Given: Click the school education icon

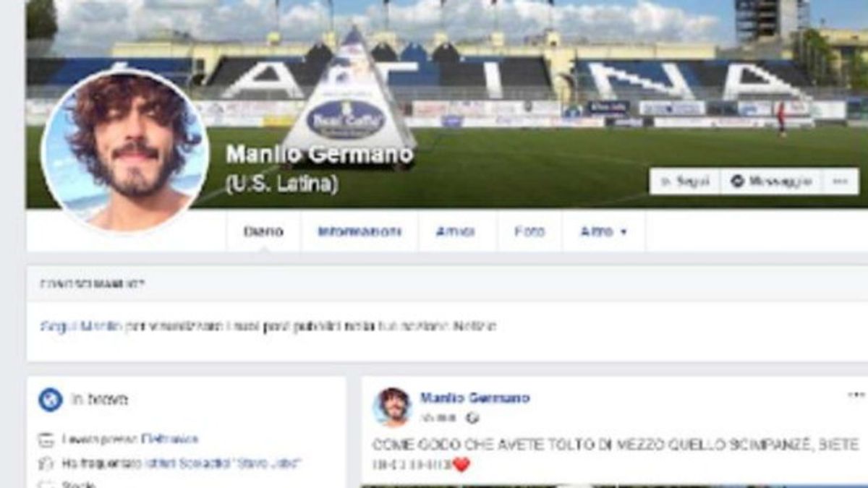Looking at the screenshot, I should pyautogui.click(x=46, y=463).
